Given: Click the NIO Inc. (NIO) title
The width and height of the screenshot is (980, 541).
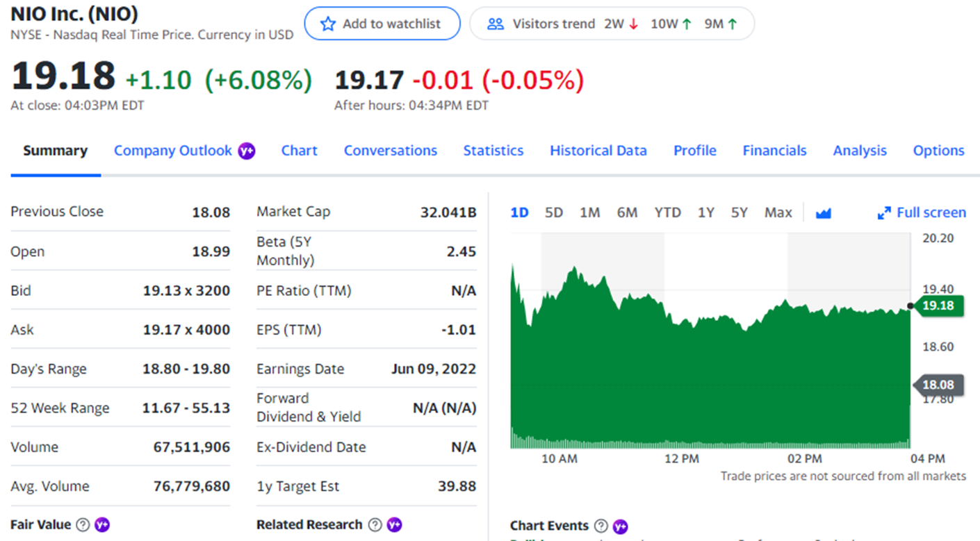Looking at the screenshot, I should pos(74,13).
